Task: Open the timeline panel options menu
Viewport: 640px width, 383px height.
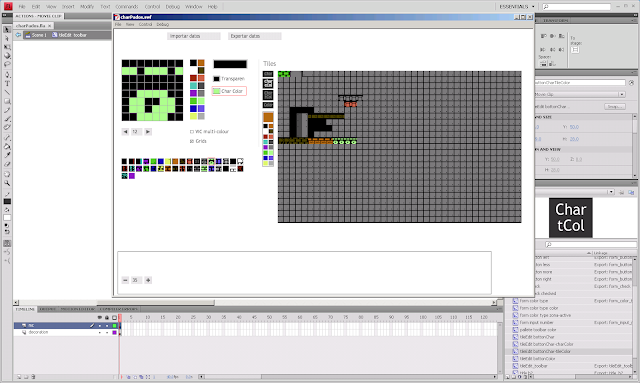Action: (x=499, y=309)
